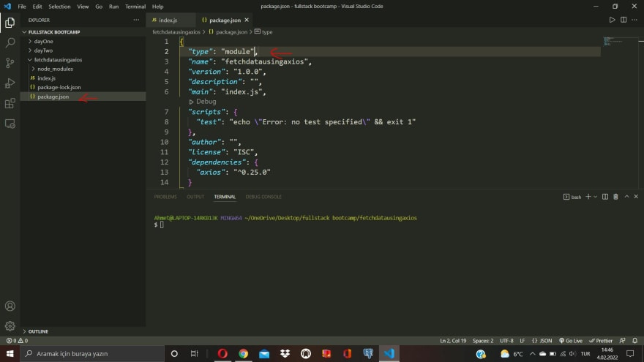Open the Windows Start menu
The width and height of the screenshot is (644, 362).
click(10, 353)
